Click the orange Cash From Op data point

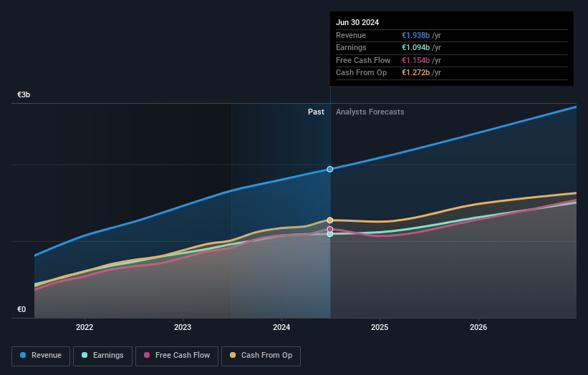[x=330, y=220]
